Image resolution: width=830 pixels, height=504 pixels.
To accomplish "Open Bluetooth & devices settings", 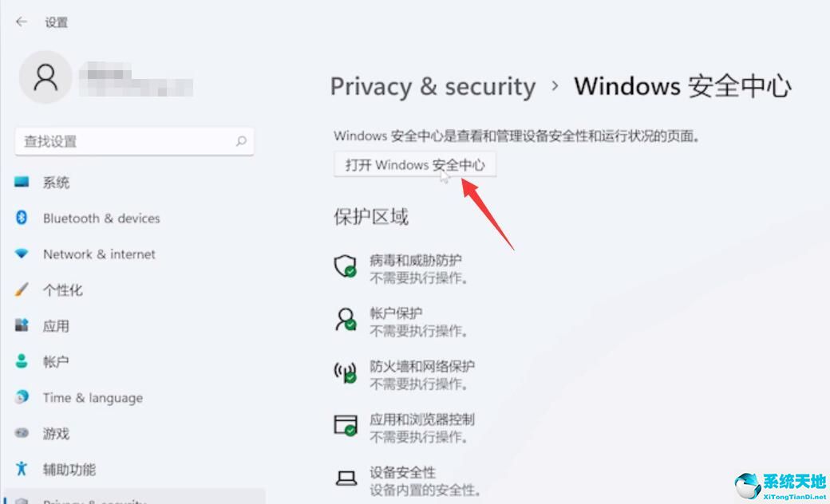I will click(22, 218).
